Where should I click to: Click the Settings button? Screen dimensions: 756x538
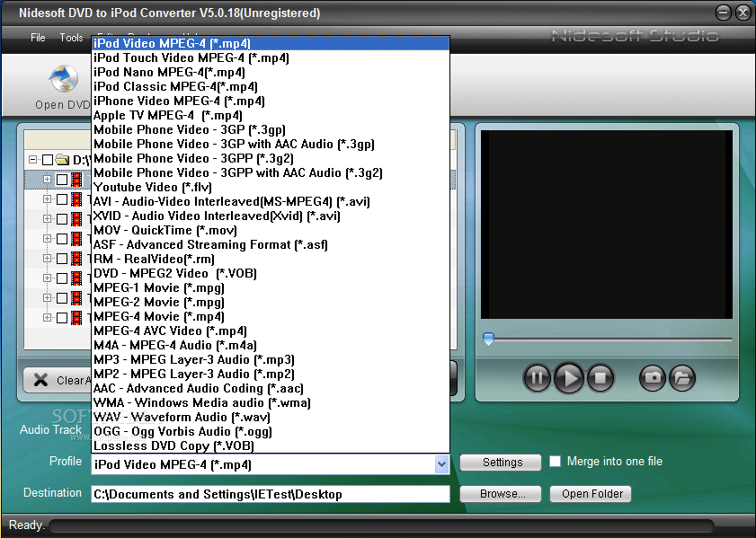(501, 463)
